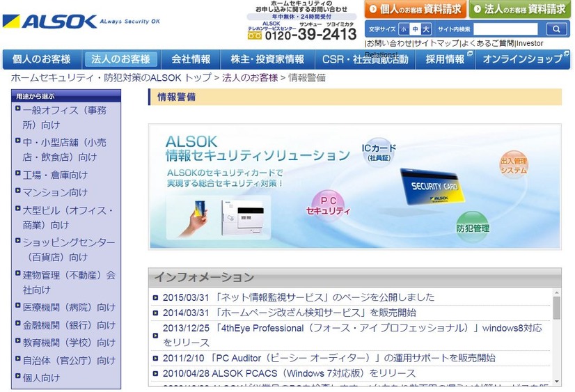The height and width of the screenshot is (392, 575).
Task: Select 大型ビル（オフィス・商業）向け in sidebar
Action: coord(67,217)
